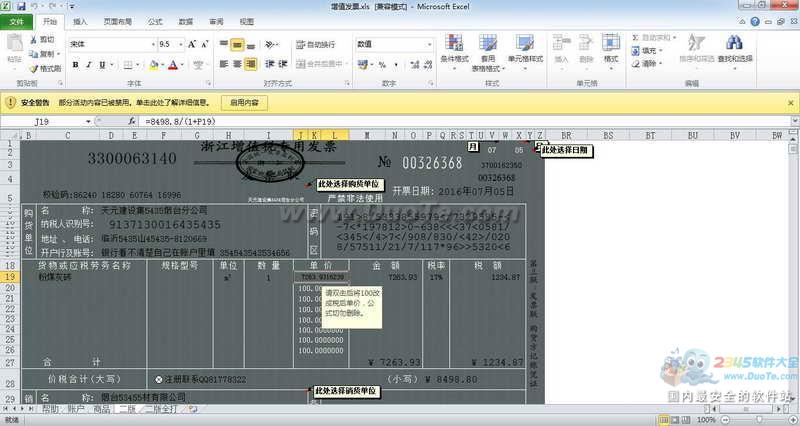Decrease font size with the smaller A
The height and width of the screenshot is (426, 800).
(205, 44)
